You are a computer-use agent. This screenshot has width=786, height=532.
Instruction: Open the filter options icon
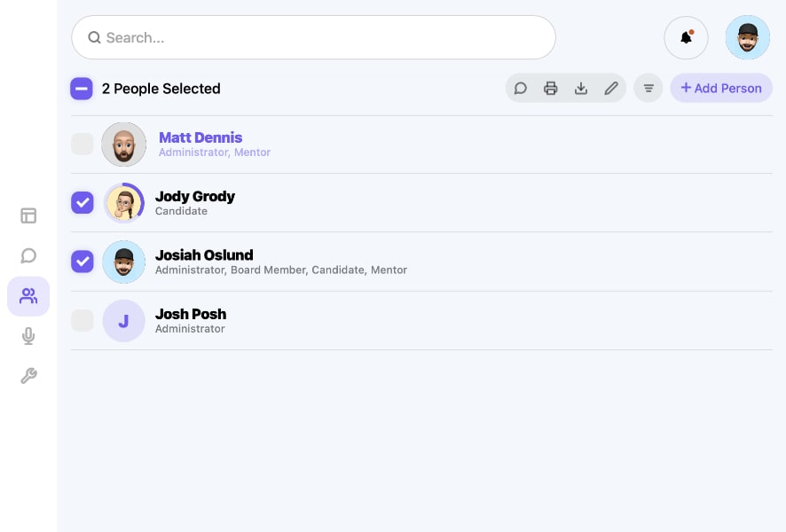pos(648,88)
